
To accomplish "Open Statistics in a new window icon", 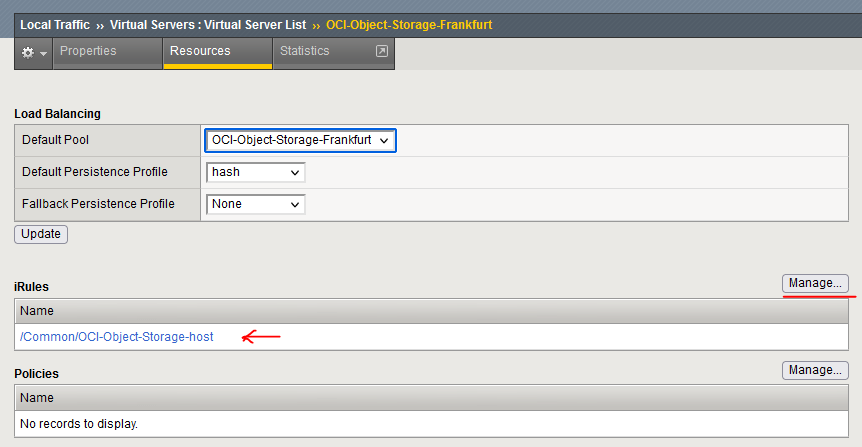I will [x=381, y=51].
